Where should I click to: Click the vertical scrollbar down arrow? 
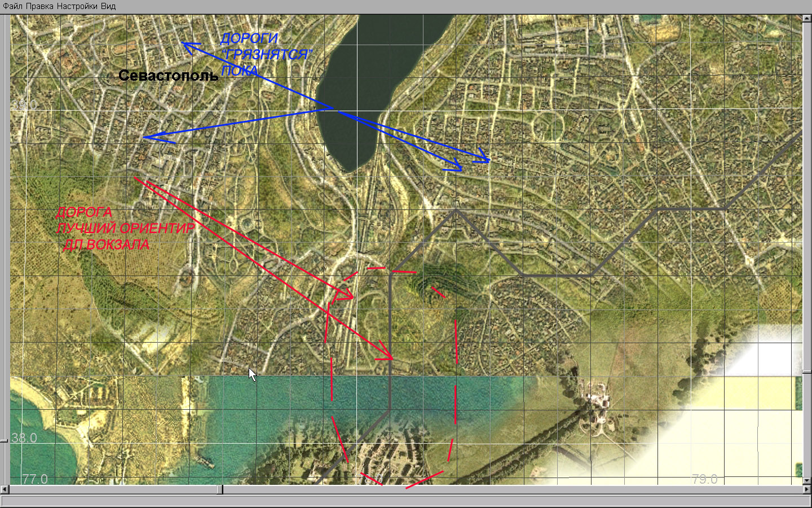click(x=807, y=480)
